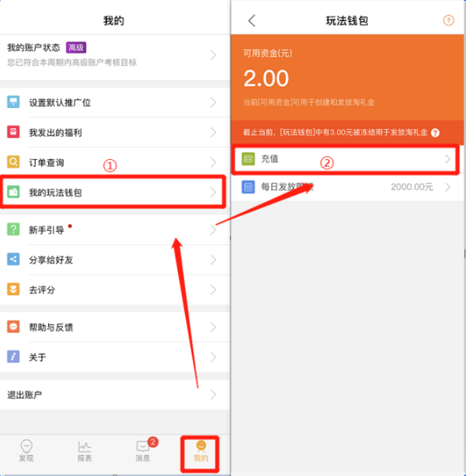Select the 我的 tab
This screenshot has width=466, height=476.
pyautogui.click(x=201, y=451)
